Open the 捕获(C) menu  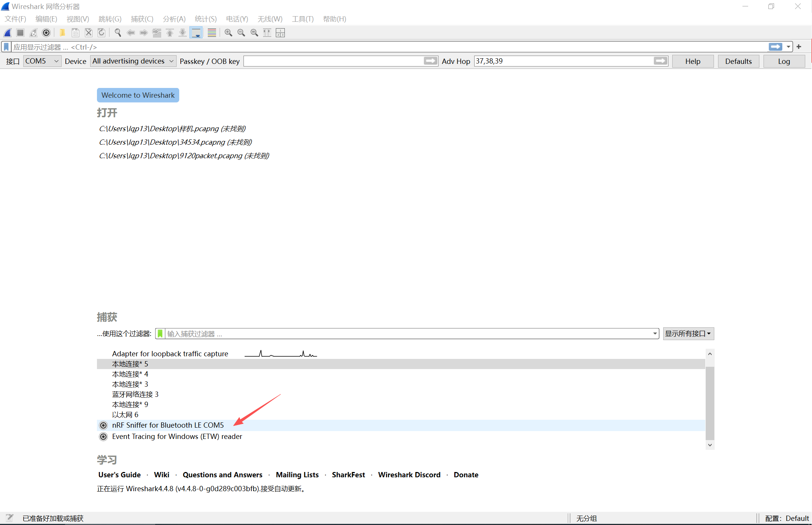(x=142, y=19)
